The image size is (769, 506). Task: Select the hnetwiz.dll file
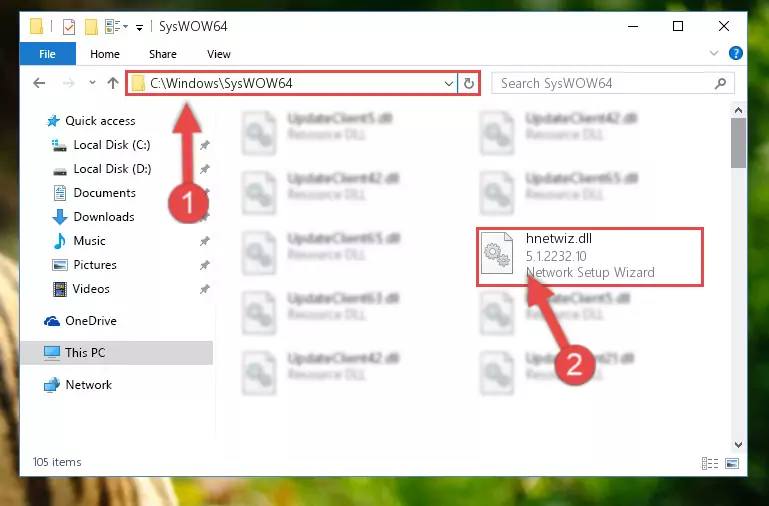pos(590,256)
